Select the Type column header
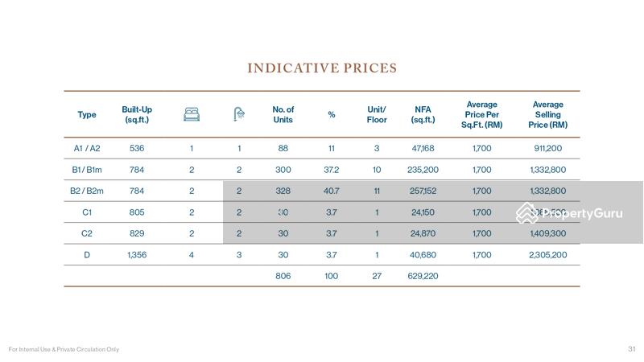644x362 pixels. pos(87,115)
